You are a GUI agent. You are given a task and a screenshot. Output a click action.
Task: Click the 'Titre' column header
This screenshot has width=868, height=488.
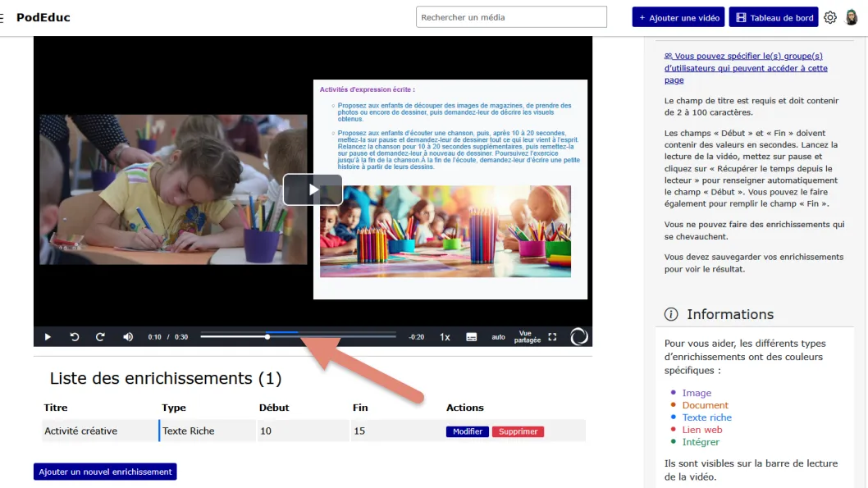pyautogui.click(x=55, y=408)
